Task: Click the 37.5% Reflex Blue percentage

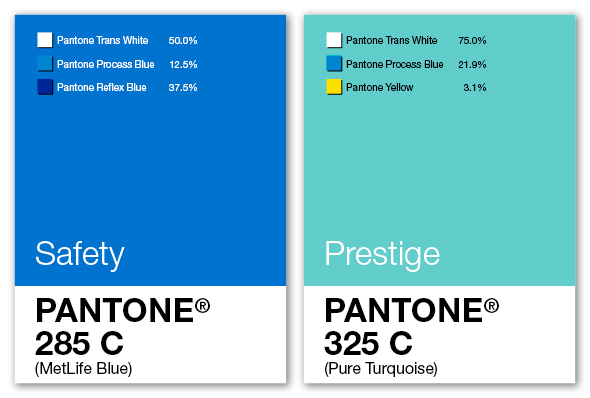Action: [183, 88]
